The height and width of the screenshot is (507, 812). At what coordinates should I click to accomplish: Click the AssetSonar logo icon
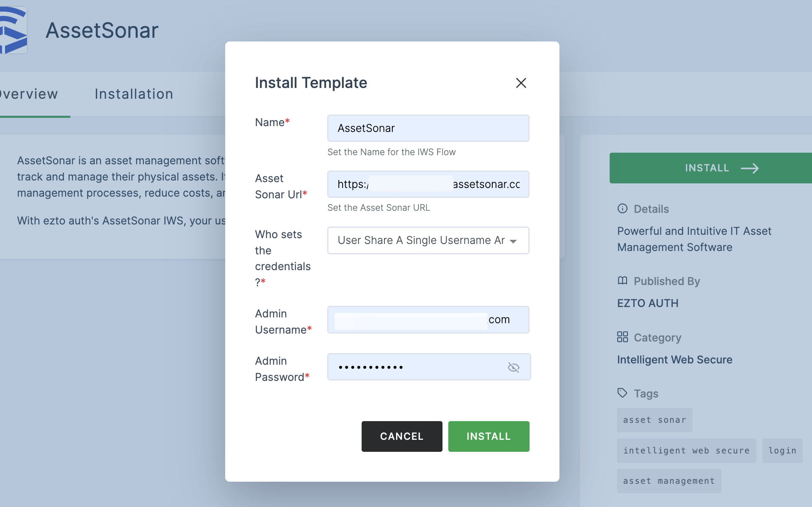coord(14,30)
